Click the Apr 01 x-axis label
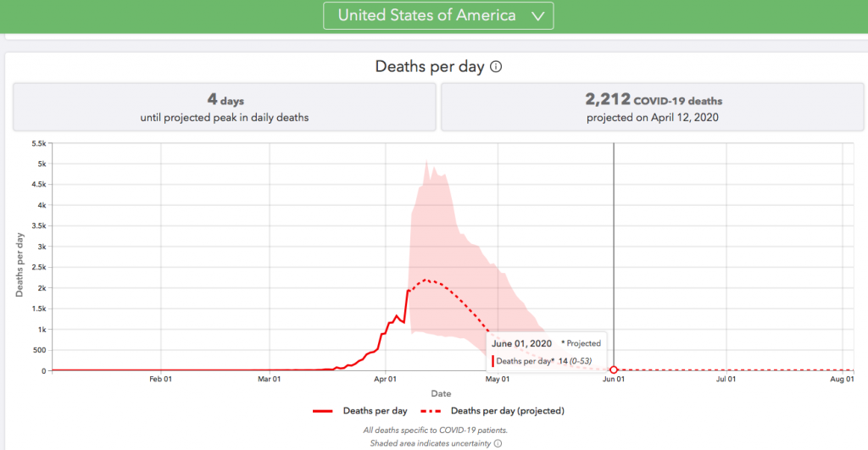The height and width of the screenshot is (450, 868). (x=386, y=381)
